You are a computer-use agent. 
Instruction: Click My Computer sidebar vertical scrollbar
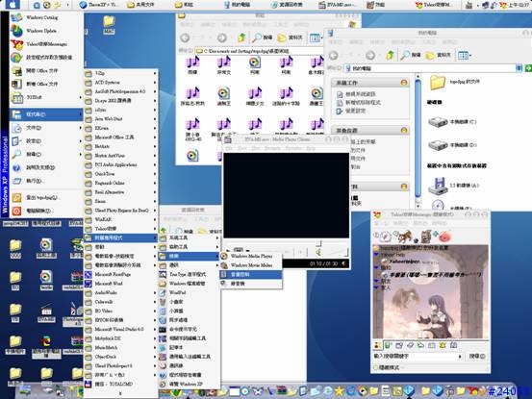418,140
